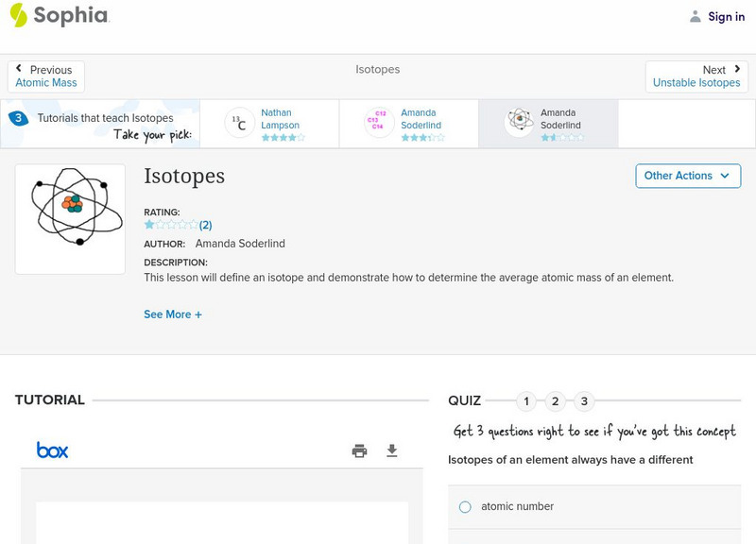This screenshot has height=544, width=756.
Task: Jump to quiz question 2
Action: pyautogui.click(x=556, y=401)
